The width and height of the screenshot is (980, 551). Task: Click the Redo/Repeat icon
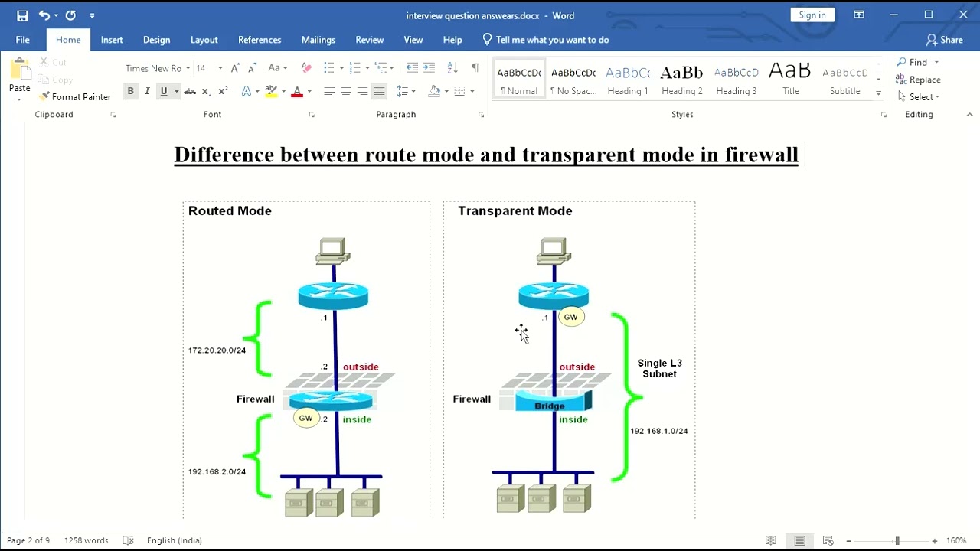click(x=70, y=15)
